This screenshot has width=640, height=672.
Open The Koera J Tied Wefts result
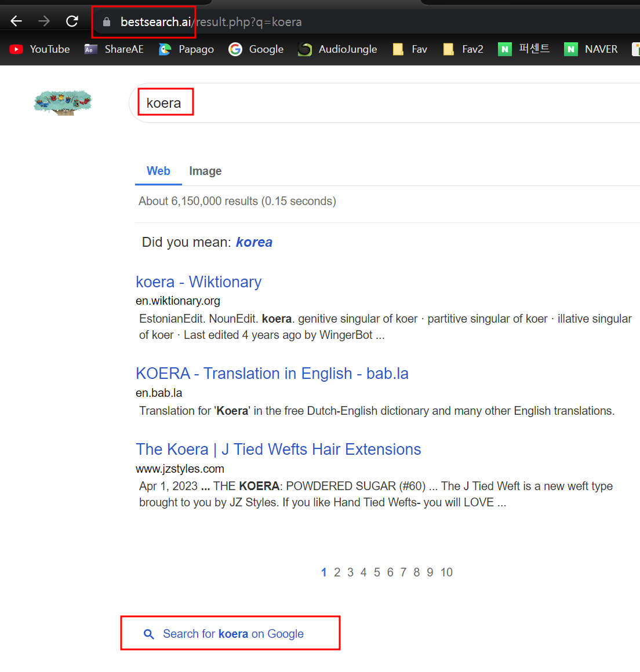click(x=278, y=450)
